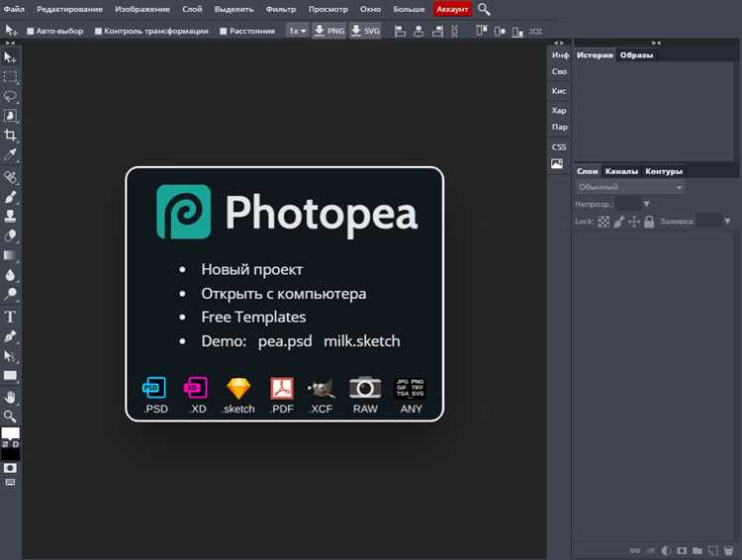Switch to the Образцы tab
Image resolution: width=742 pixels, height=560 pixels.
[x=636, y=55]
